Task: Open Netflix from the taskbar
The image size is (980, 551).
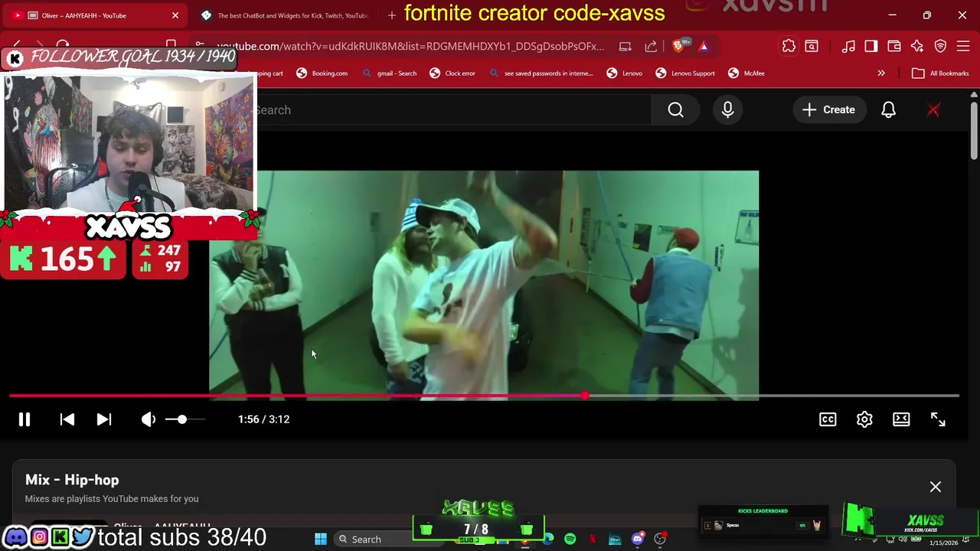Action: point(593,540)
